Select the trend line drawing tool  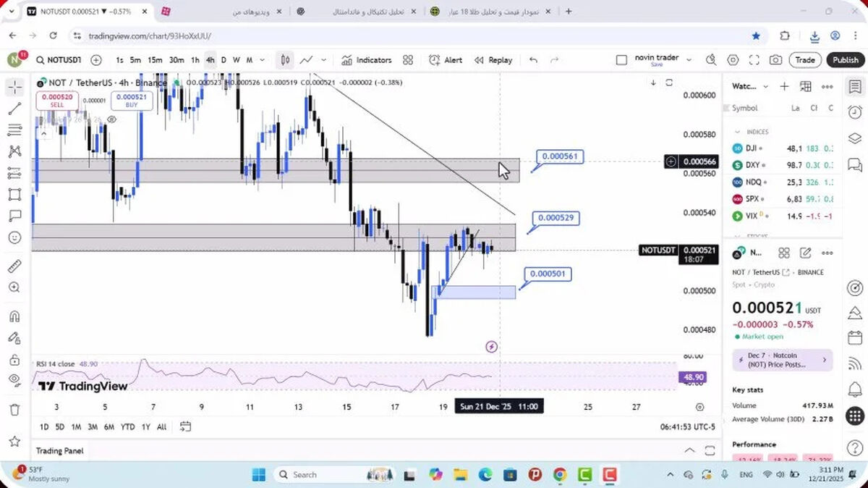(14, 109)
